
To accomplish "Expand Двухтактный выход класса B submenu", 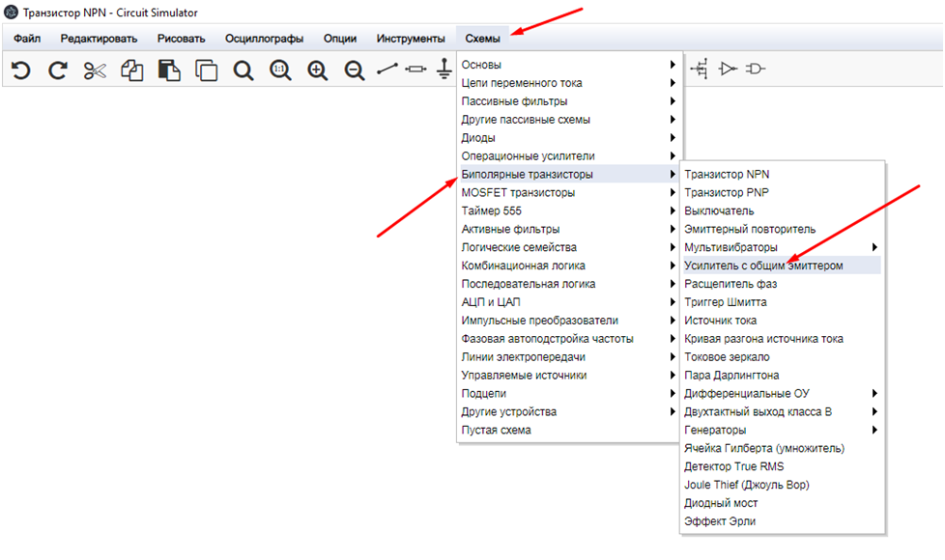I will (782, 412).
